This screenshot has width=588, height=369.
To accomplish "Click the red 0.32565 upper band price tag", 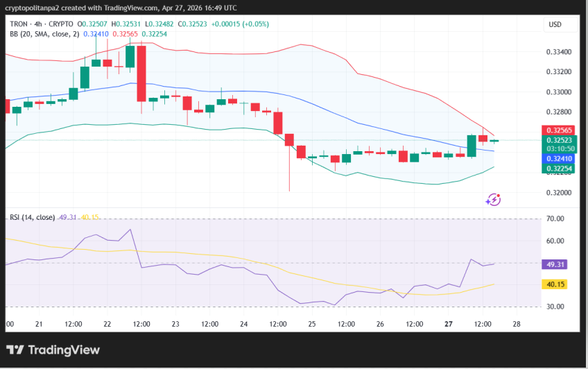I will (558, 130).
